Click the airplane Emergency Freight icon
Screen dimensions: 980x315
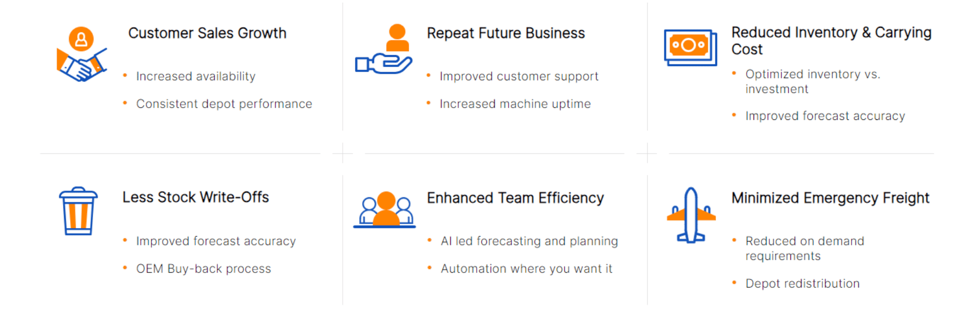click(691, 215)
